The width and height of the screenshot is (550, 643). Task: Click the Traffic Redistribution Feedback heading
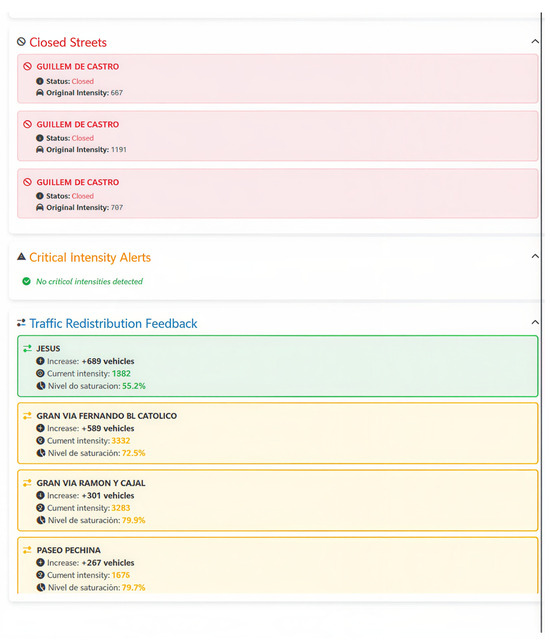pos(114,324)
